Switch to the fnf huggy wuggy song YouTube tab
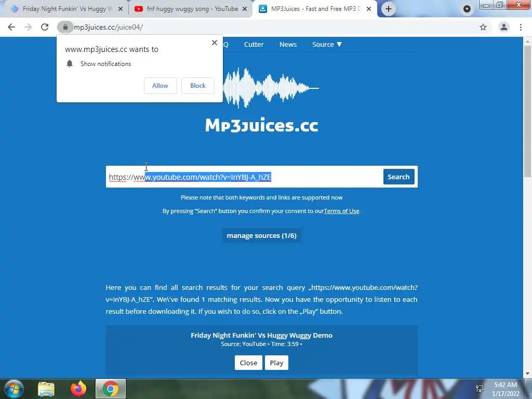Viewport: 532px width, 399px height. (190, 9)
